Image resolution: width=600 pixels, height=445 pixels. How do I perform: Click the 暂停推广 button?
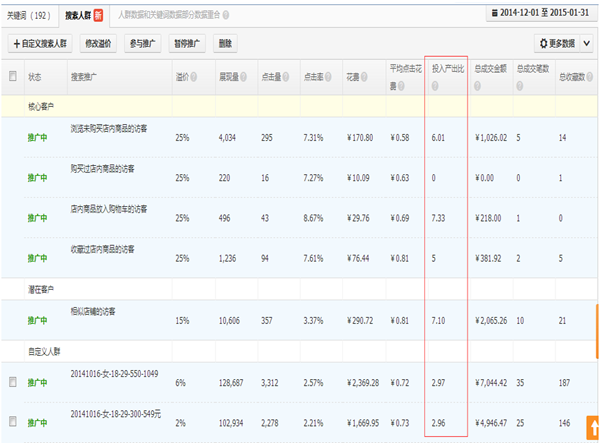pos(187,44)
